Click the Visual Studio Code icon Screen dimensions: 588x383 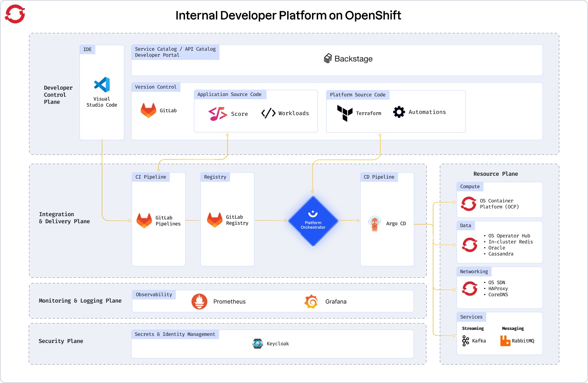(x=102, y=85)
